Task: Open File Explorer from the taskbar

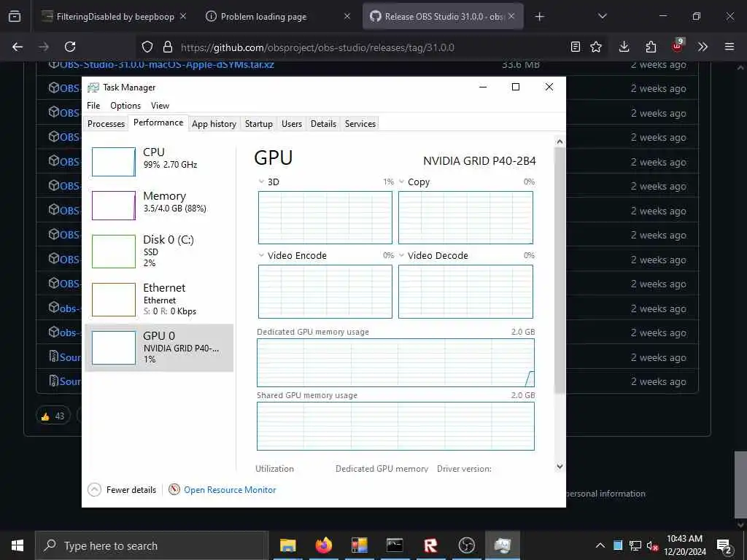Action: pyautogui.click(x=287, y=545)
